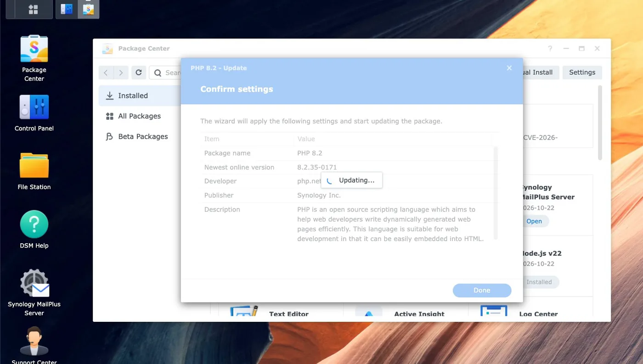Open the main menu grid icon in the taskbar

click(x=33, y=9)
